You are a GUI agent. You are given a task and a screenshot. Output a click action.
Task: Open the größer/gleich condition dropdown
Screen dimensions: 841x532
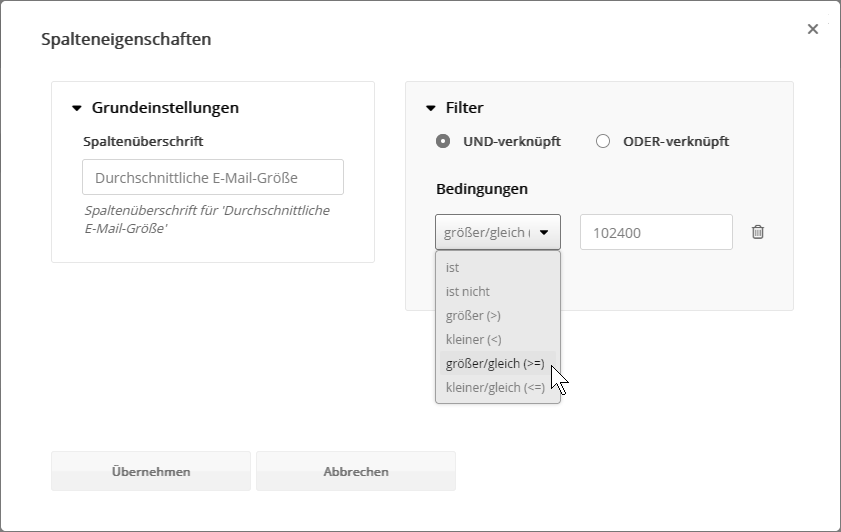pos(497,232)
